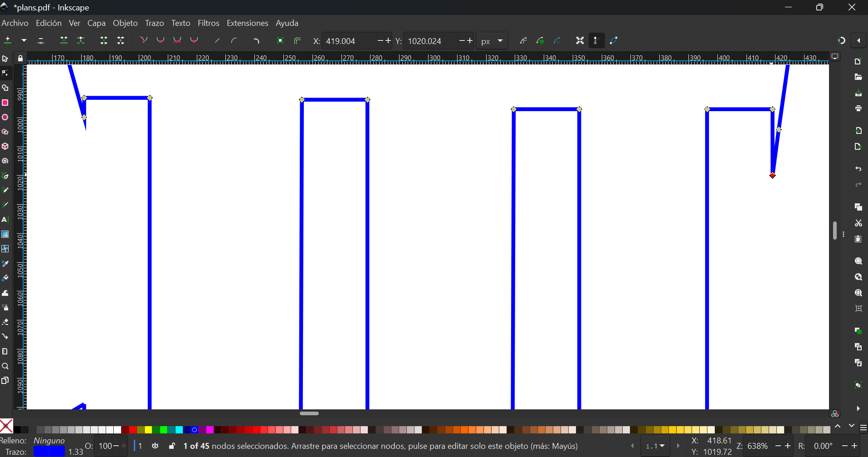This screenshot has width=868, height=457.
Task: Click the X coordinate input field
Action: coord(349,41)
